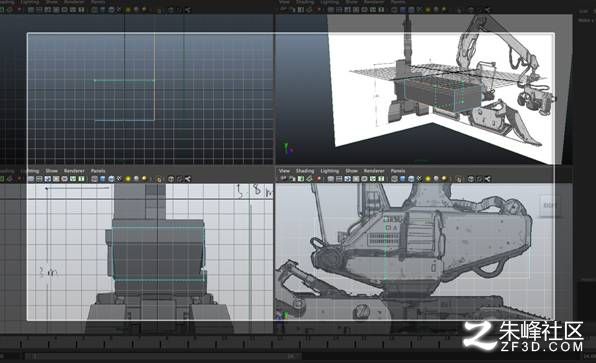Click yellow Use All Lights icon, top-left panel

128,10
